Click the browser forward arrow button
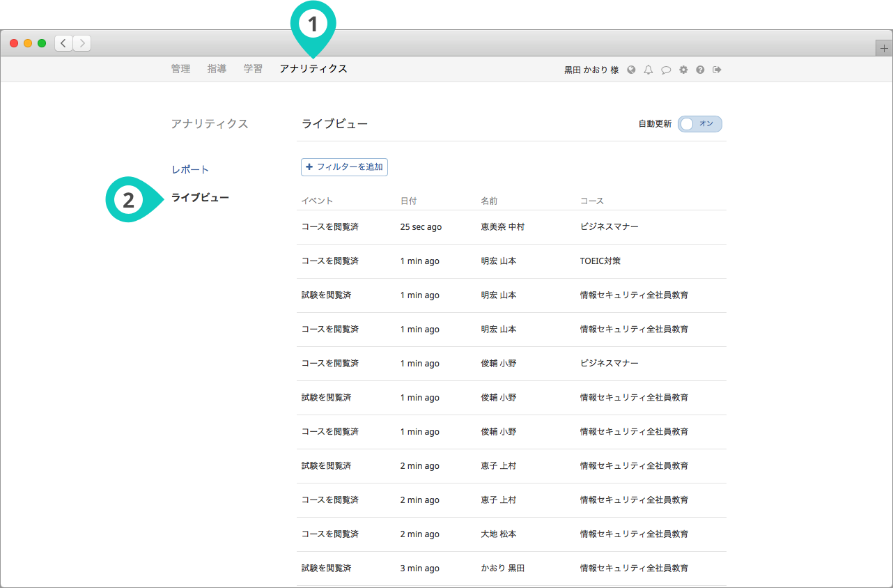The height and width of the screenshot is (588, 893). coord(82,43)
